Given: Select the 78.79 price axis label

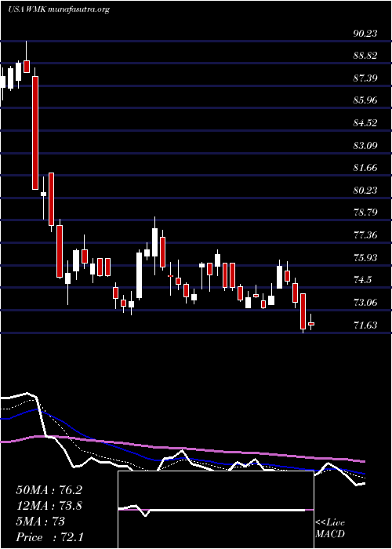Looking at the screenshot, I should (x=365, y=213).
